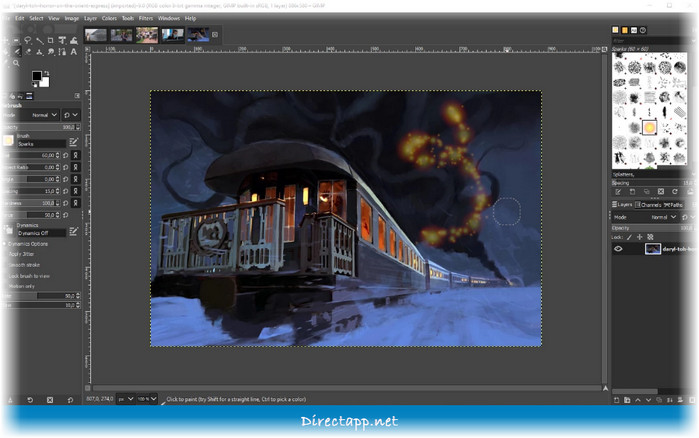The width and height of the screenshot is (699, 438).
Task: Toggle lock pixels for the layer
Action: pyautogui.click(x=629, y=237)
